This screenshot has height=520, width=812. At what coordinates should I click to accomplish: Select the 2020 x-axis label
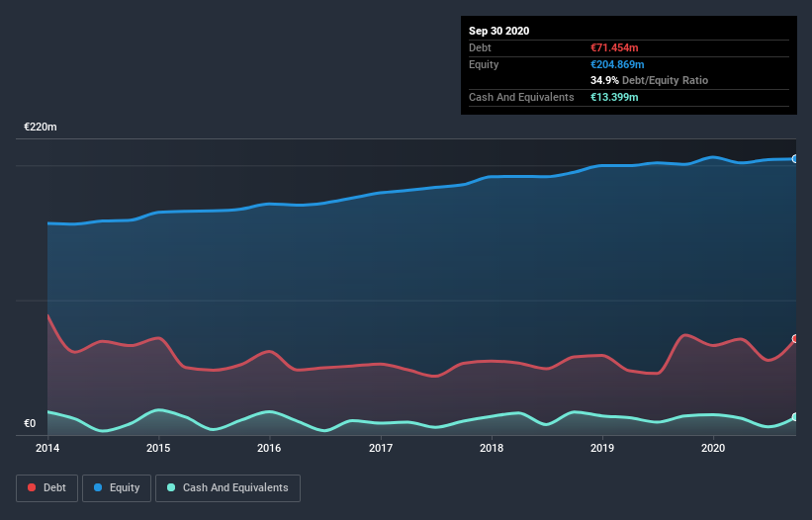pos(712,449)
